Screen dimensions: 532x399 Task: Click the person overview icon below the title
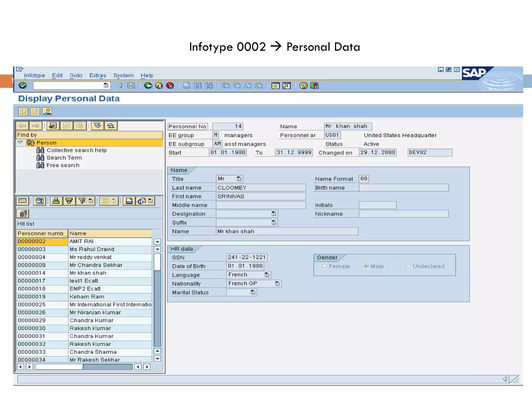pyautogui.click(x=47, y=111)
